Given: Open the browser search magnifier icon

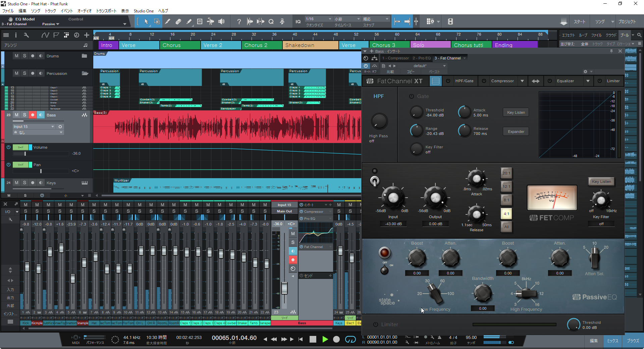Looking at the screenshot, I should (x=639, y=35).
